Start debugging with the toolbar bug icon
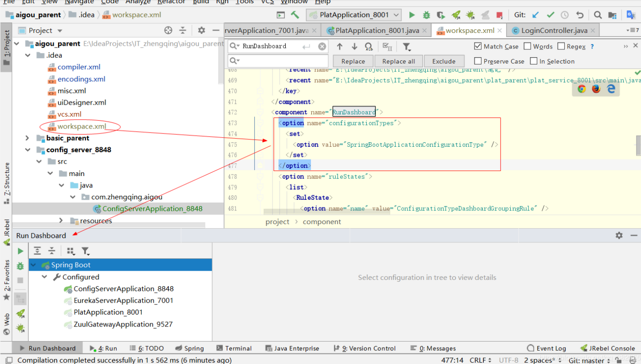Image resolution: width=641 pixels, height=364 pixels. [427, 15]
